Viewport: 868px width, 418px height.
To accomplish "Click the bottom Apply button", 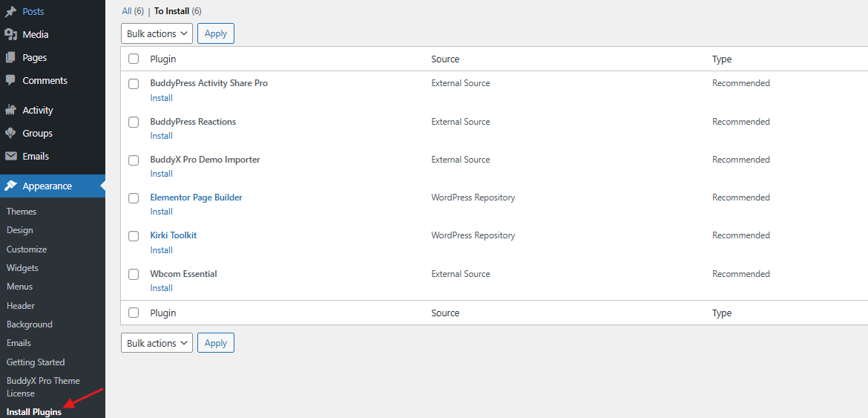I will click(216, 343).
